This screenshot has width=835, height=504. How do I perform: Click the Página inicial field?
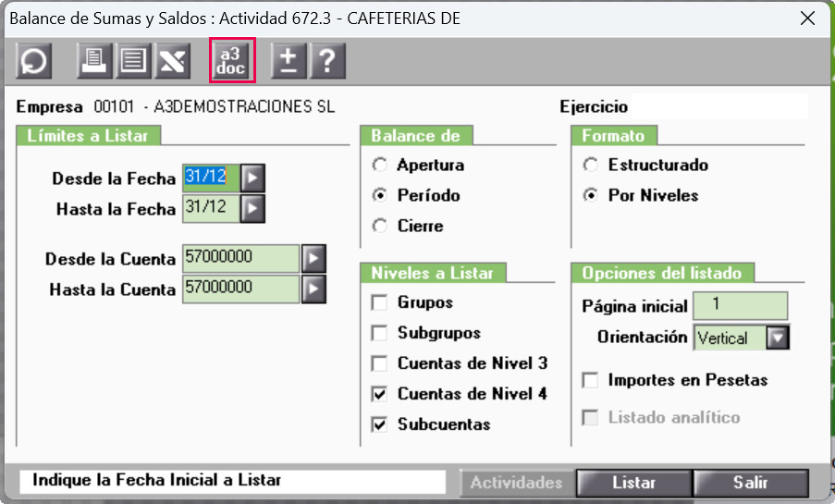coord(740,305)
